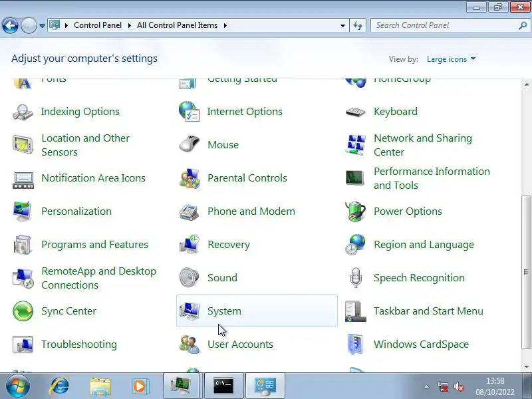
Task: Click the network status tray icon
Action: click(443, 386)
